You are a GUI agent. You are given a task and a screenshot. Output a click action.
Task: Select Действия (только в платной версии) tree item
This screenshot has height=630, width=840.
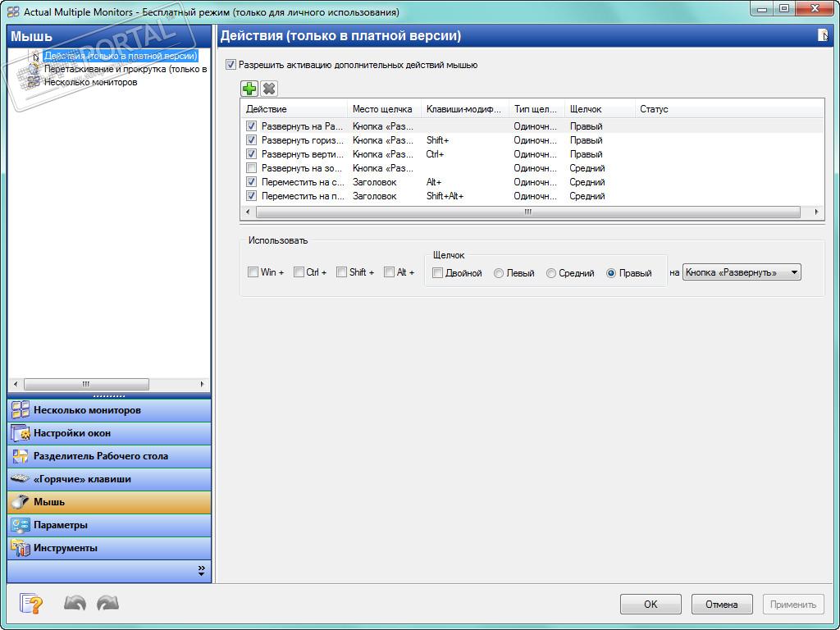coord(121,56)
